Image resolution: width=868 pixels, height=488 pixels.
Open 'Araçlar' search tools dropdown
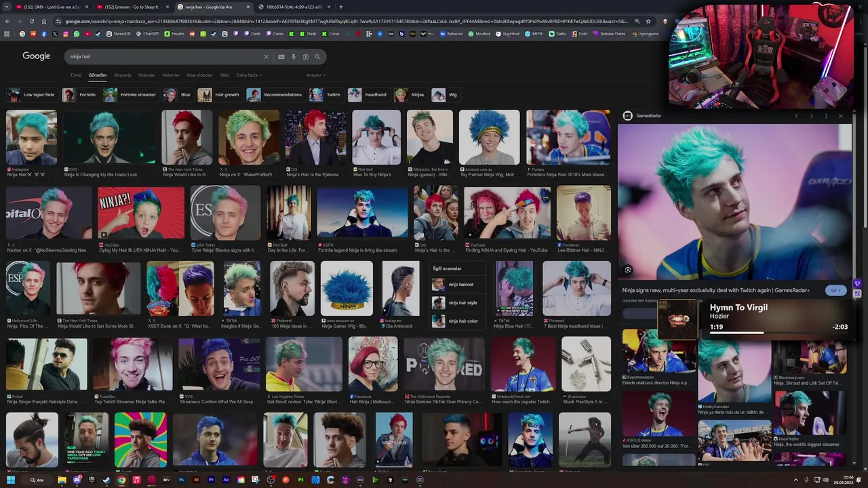tap(316, 75)
